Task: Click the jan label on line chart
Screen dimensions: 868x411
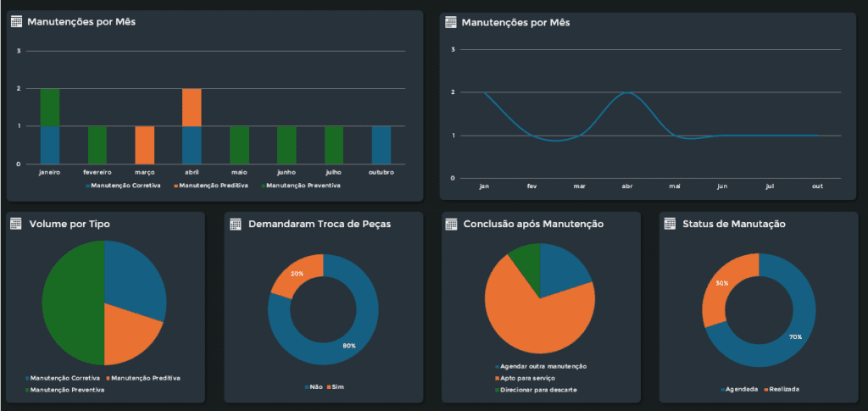Action: click(484, 186)
